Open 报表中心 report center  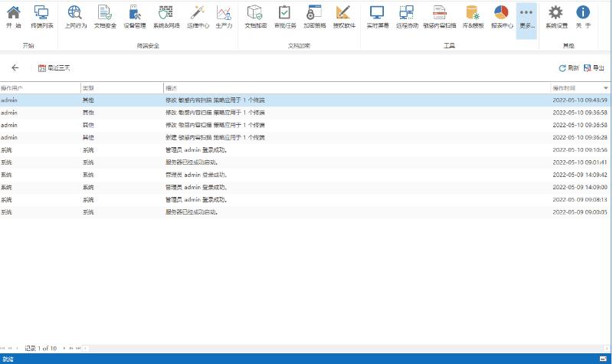point(502,17)
